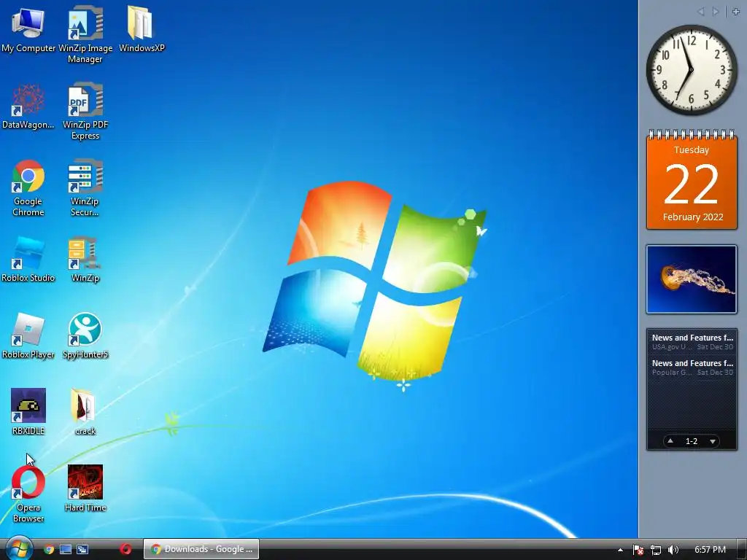Select the Roblox Player shortcut
Screen dimensions: 747x560
pos(28,336)
